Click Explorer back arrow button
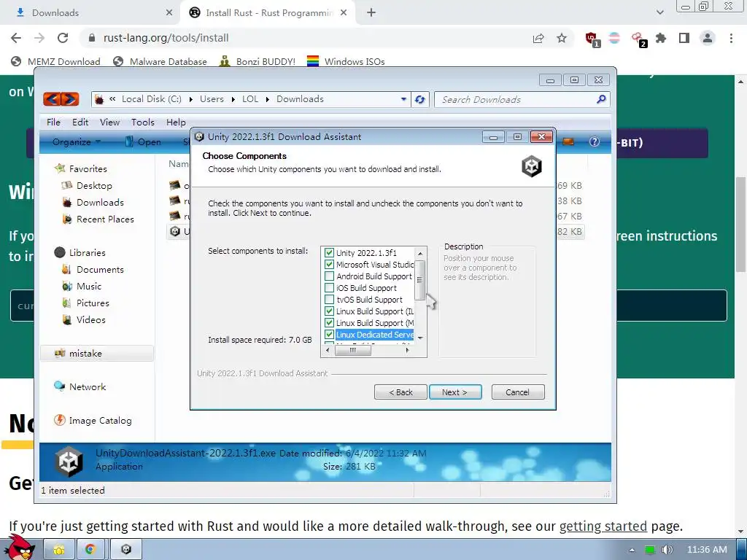The width and height of the screenshot is (747, 560). (x=52, y=99)
